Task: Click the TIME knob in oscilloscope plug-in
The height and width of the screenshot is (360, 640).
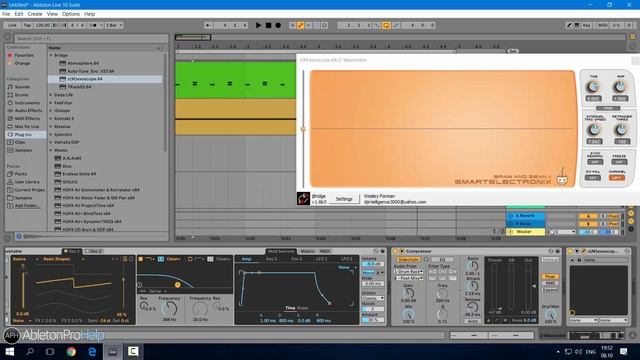Action: (x=593, y=87)
